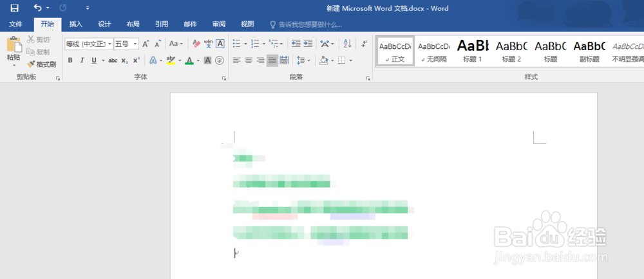Expand the 粘贴 options arrow

coord(14,65)
